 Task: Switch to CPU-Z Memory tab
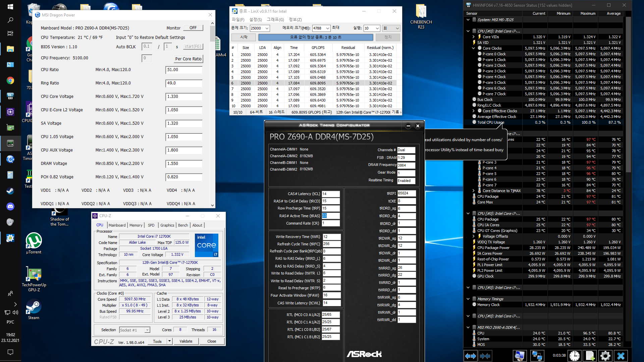(136, 225)
